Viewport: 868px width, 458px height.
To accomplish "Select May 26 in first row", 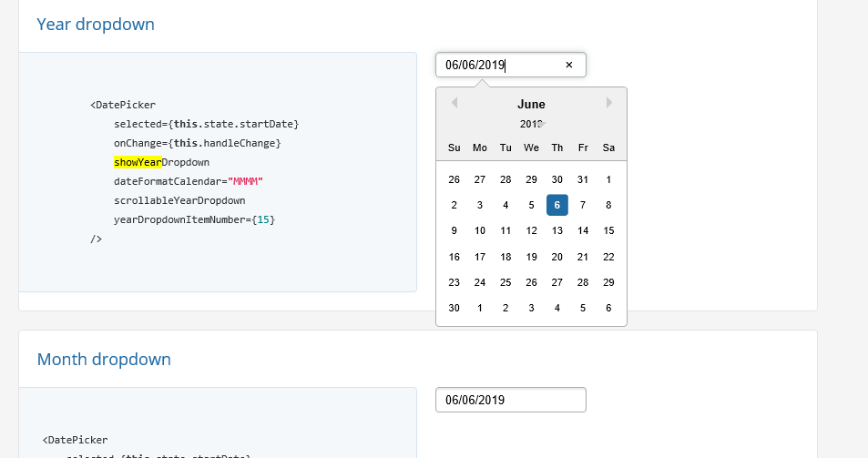I will pos(454,179).
